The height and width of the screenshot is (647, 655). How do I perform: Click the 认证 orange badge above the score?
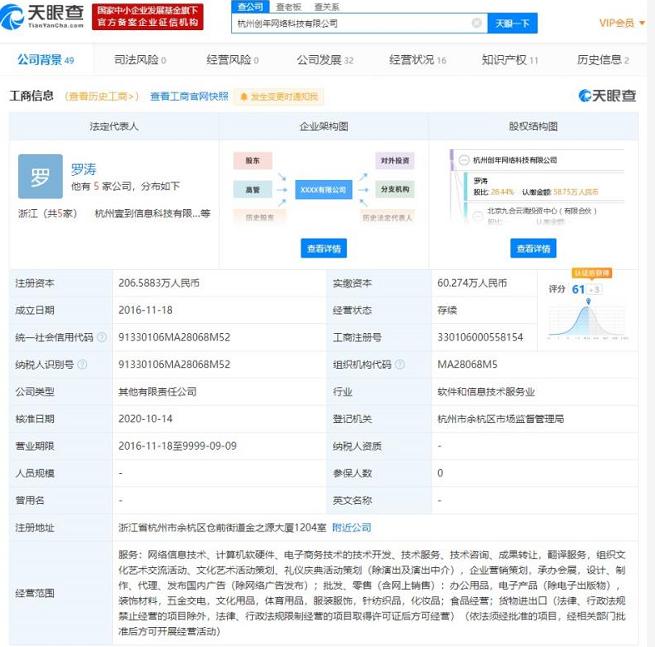(x=592, y=273)
